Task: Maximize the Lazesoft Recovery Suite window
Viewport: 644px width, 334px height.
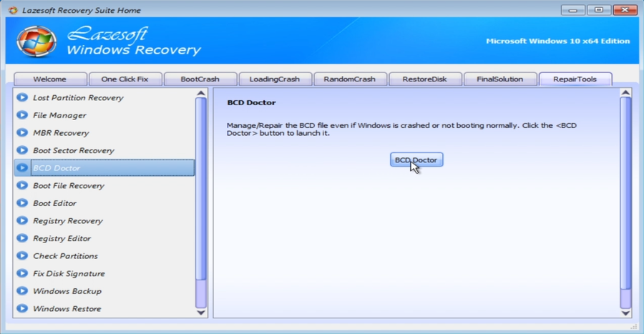Action: click(599, 10)
